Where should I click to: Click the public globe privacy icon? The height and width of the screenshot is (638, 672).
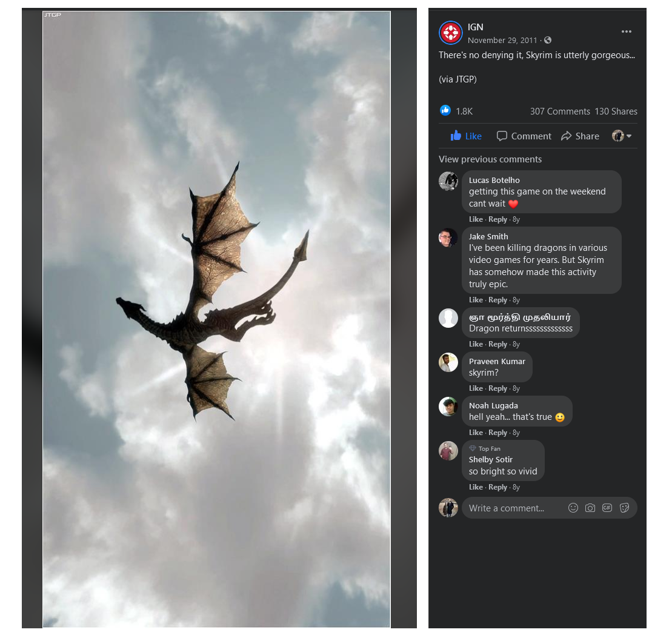548,40
